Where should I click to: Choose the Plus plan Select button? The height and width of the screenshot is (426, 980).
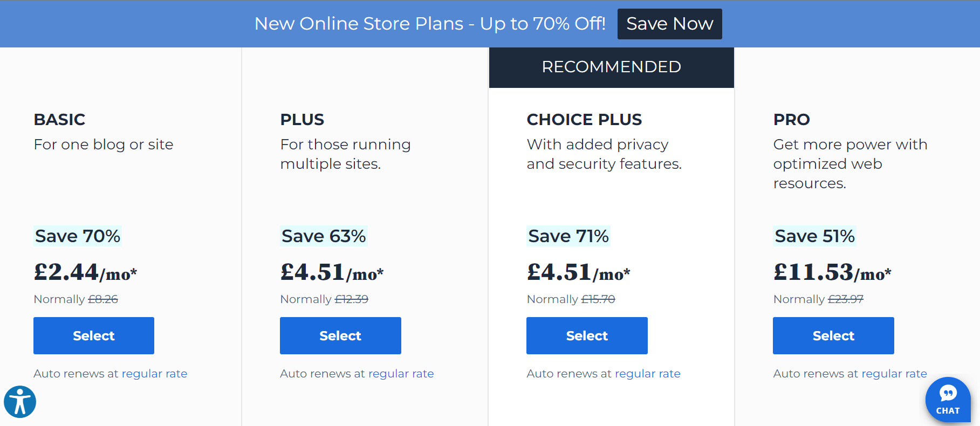point(340,335)
